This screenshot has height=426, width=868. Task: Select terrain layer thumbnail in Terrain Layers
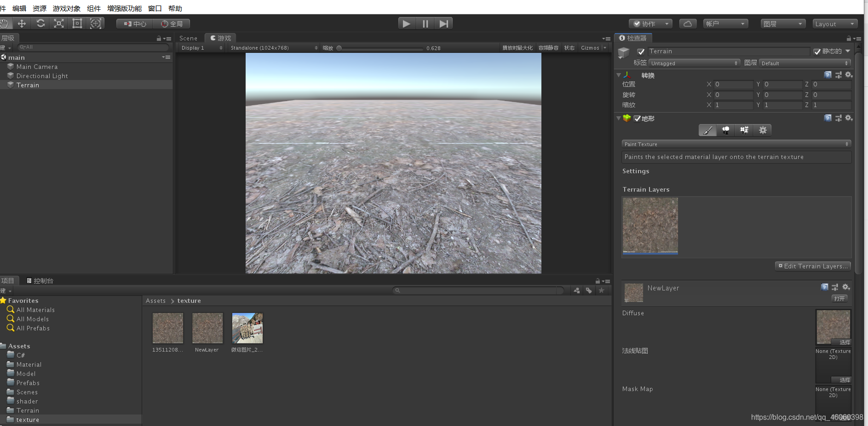(x=650, y=226)
